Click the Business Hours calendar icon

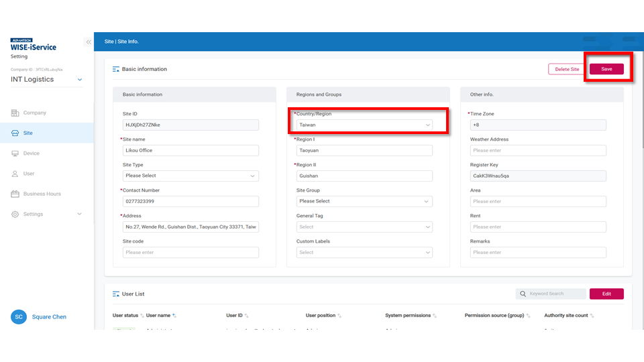click(x=15, y=194)
